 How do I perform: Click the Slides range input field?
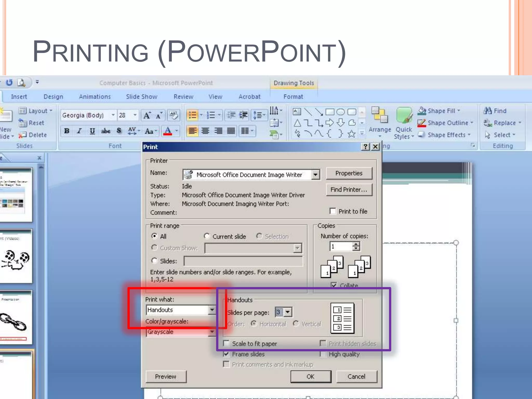click(243, 261)
